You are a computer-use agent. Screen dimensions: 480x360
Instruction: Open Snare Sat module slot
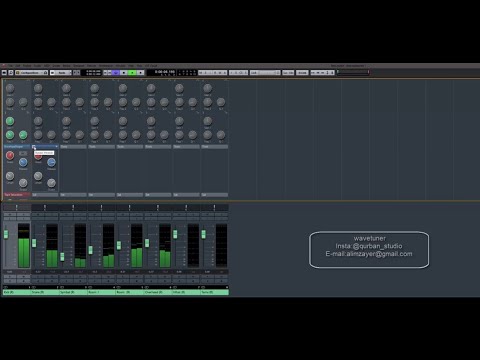coord(45,195)
